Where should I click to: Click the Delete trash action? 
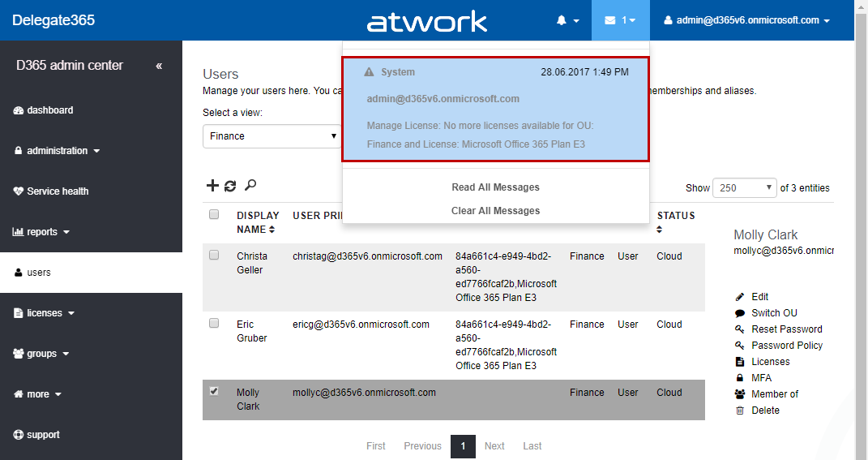click(x=765, y=411)
